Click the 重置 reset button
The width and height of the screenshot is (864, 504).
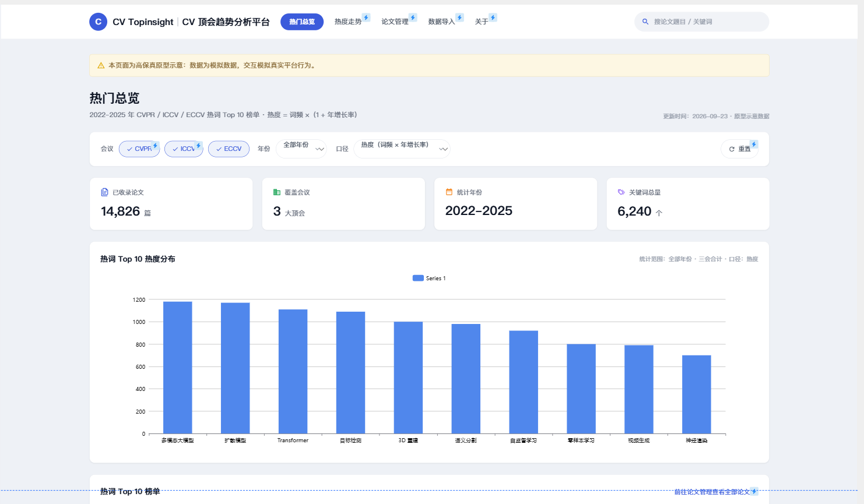[739, 149]
